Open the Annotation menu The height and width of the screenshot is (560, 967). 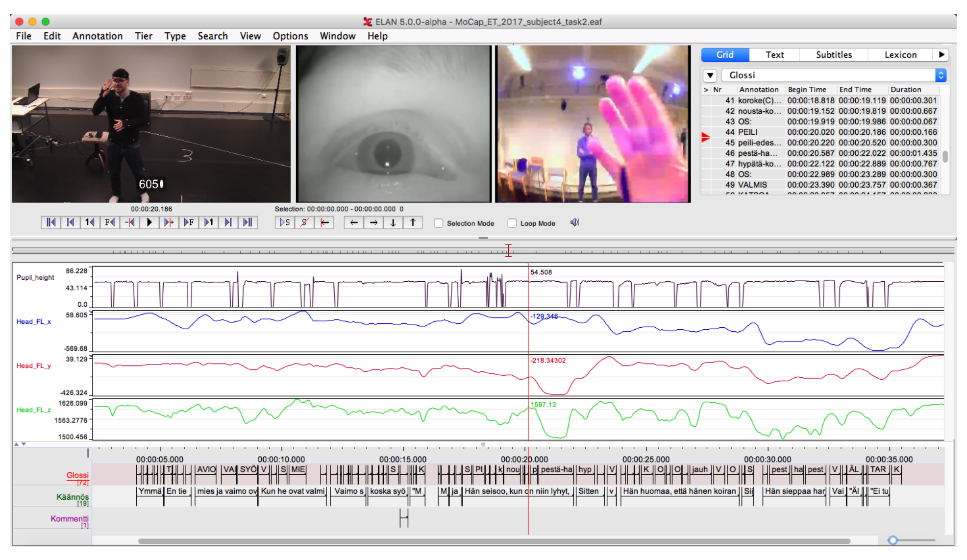click(x=97, y=36)
